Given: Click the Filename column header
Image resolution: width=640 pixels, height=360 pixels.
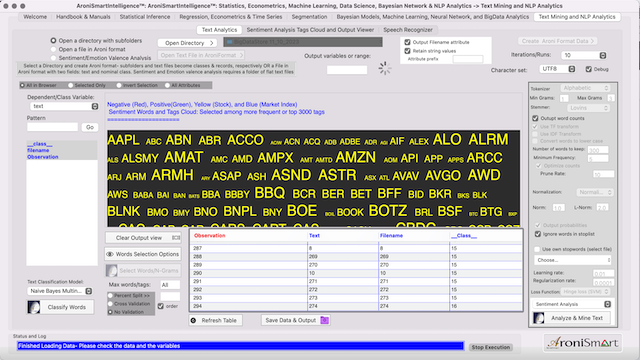Looking at the screenshot, I should click(391, 236).
